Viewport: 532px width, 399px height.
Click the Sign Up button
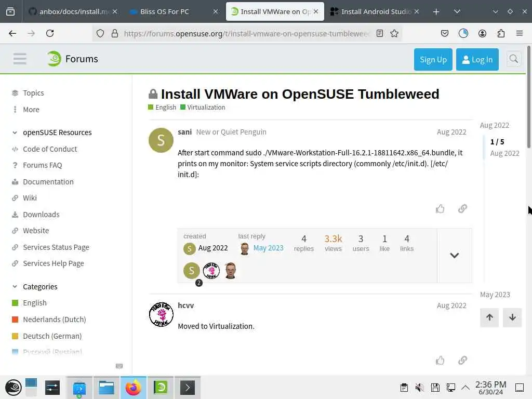[433, 59]
